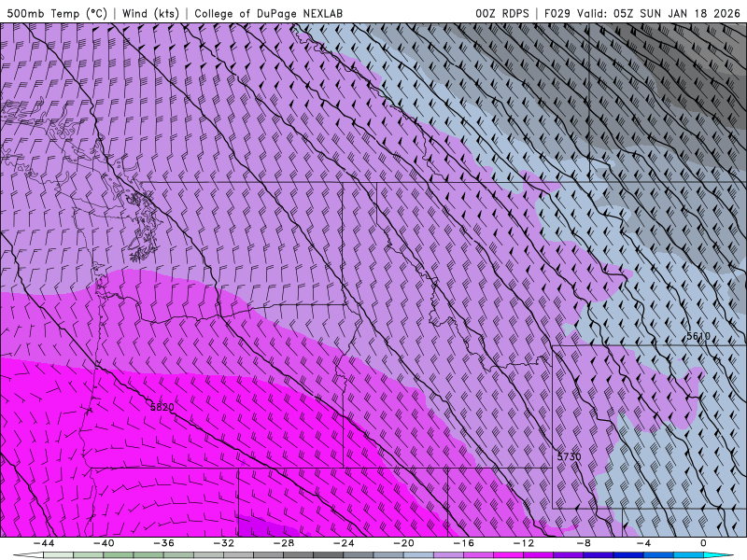747x560 pixels.
Task: Click the -4 colorbar tick label
Action: 643,543
